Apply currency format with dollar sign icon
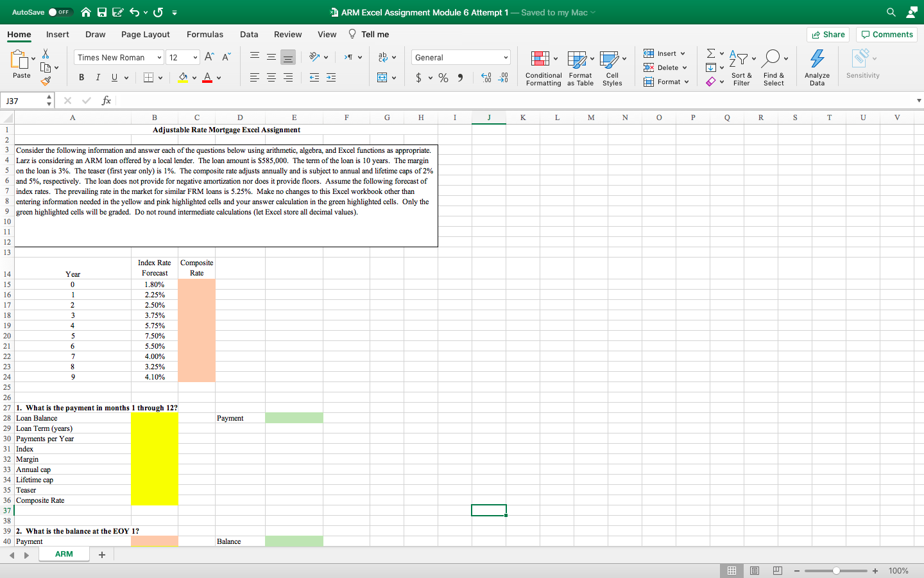This screenshot has width=924, height=578. (x=418, y=77)
